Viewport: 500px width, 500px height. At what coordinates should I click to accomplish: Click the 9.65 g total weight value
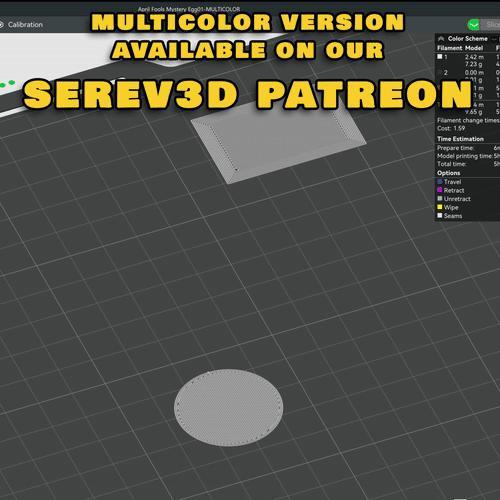coord(473,112)
